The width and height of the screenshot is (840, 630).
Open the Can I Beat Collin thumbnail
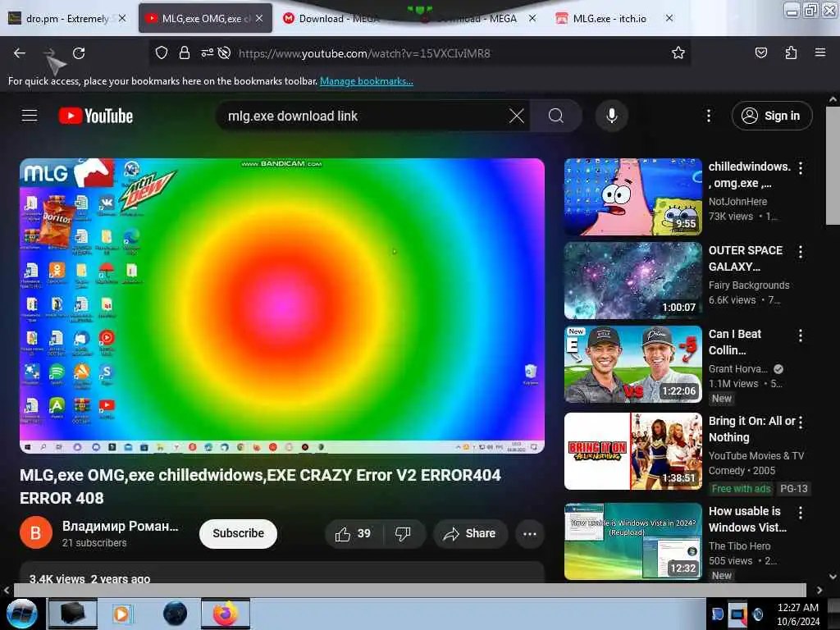pyautogui.click(x=633, y=364)
